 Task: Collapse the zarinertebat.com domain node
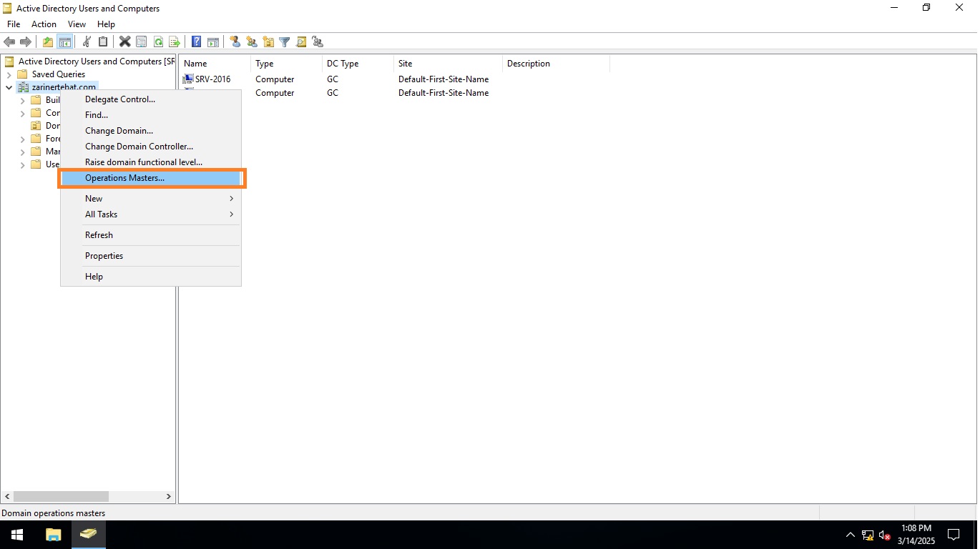[9, 87]
